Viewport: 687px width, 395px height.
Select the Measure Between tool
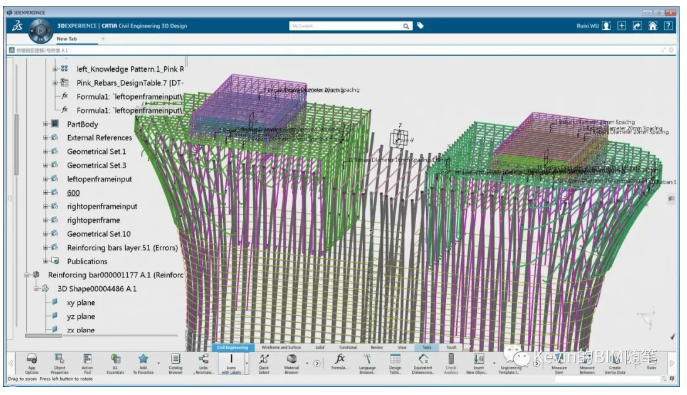tap(587, 363)
